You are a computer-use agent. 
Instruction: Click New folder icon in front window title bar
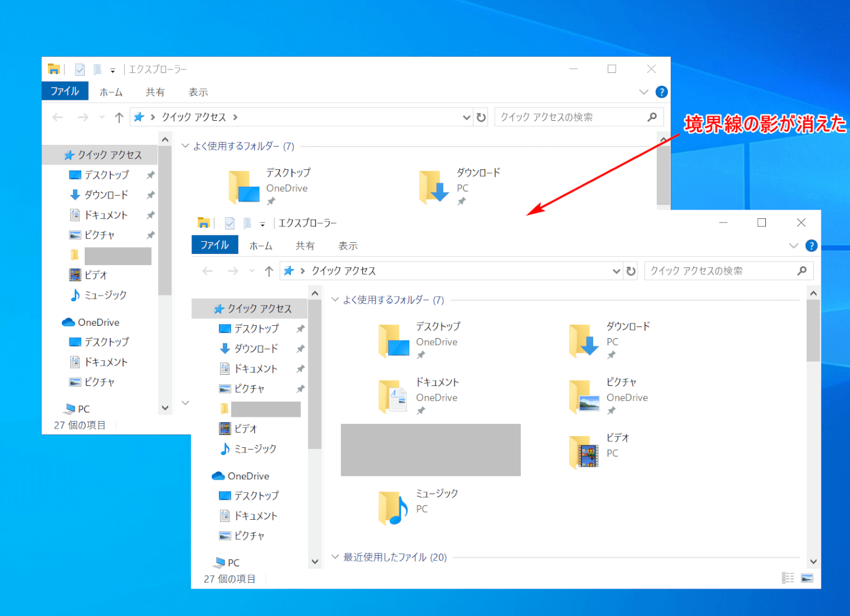coord(248,223)
